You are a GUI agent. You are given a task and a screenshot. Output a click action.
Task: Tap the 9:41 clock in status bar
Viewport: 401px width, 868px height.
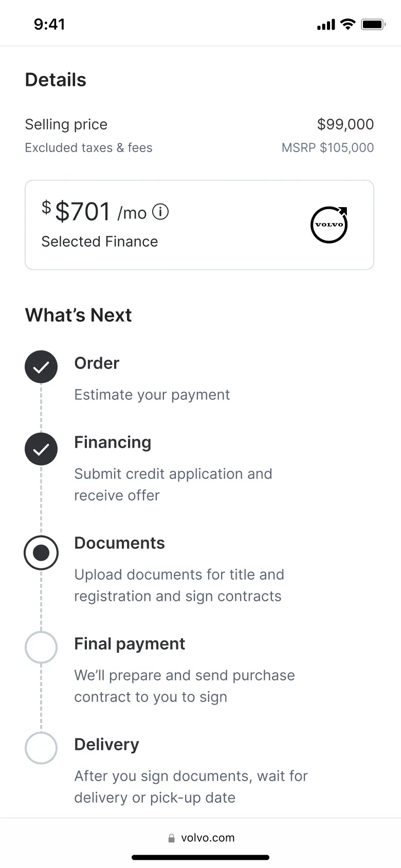point(49,24)
